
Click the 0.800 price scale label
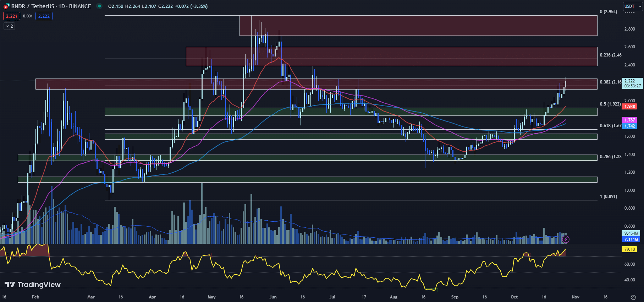(630, 208)
